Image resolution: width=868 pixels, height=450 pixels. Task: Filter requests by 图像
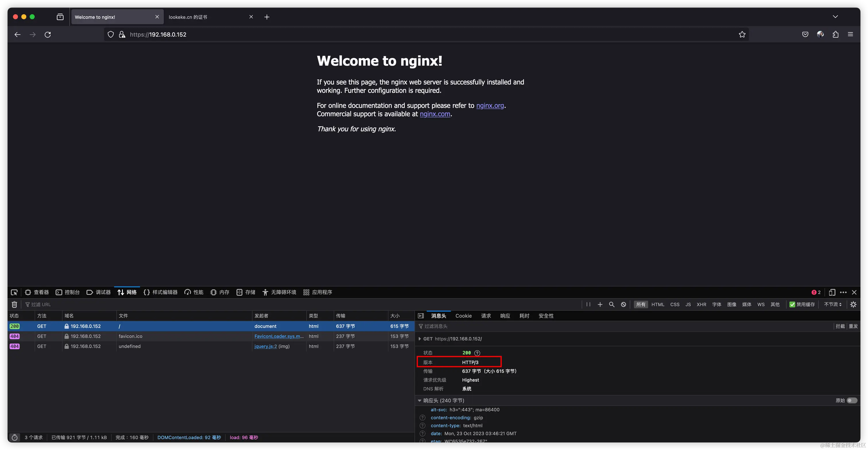click(x=732, y=304)
